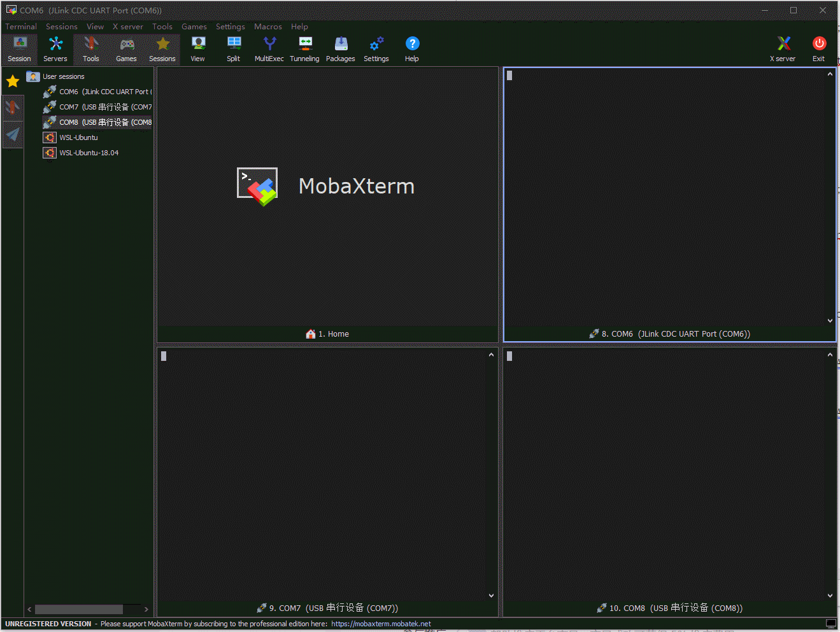The width and height of the screenshot is (840, 632).
Task: Open the View menu in menu bar
Action: [96, 27]
